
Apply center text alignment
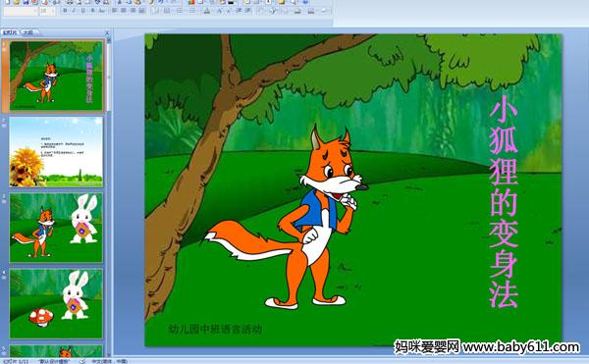124,11
